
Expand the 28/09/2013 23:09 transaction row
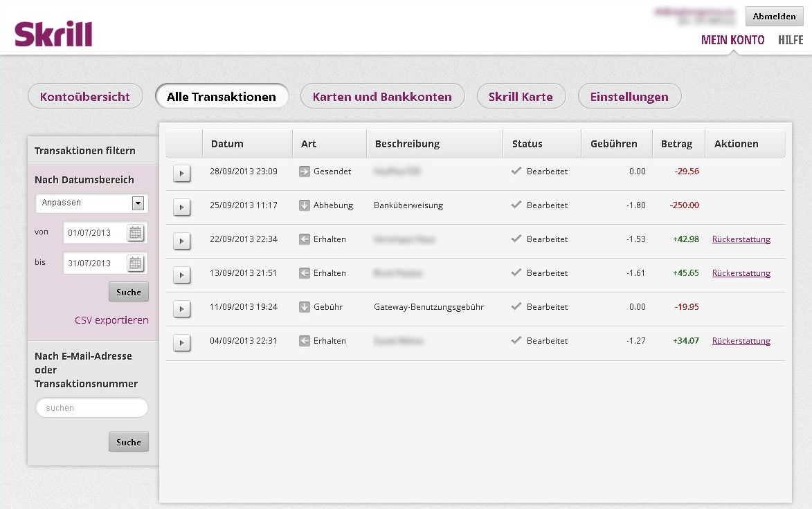[x=181, y=173]
